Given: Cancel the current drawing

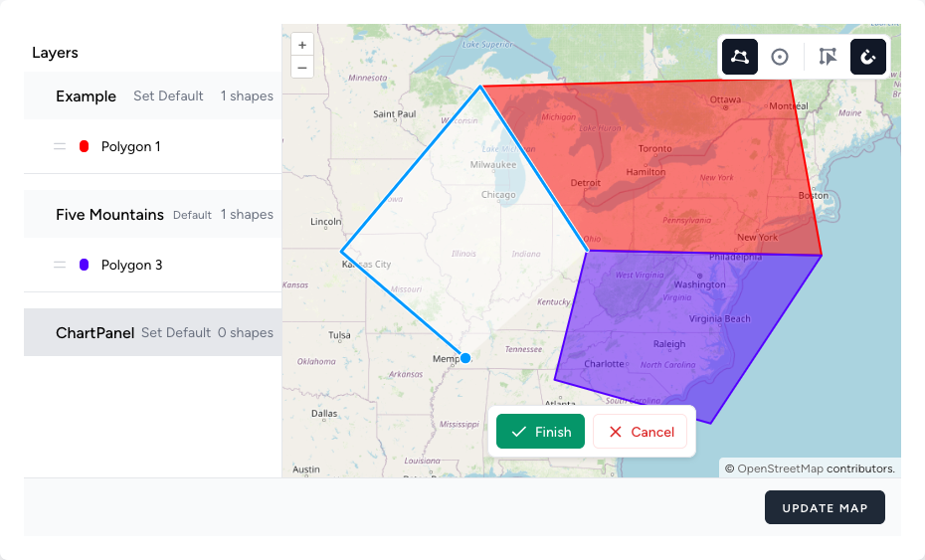Looking at the screenshot, I should pos(641,432).
